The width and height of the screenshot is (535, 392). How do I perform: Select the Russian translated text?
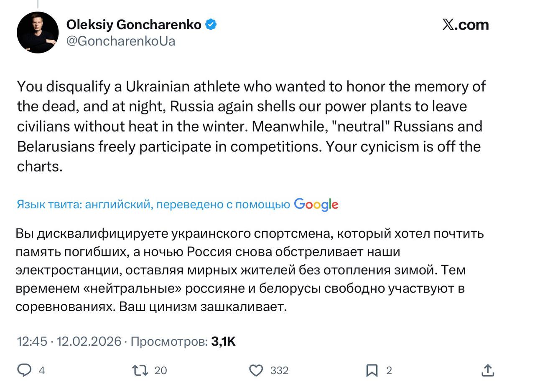pos(250,270)
